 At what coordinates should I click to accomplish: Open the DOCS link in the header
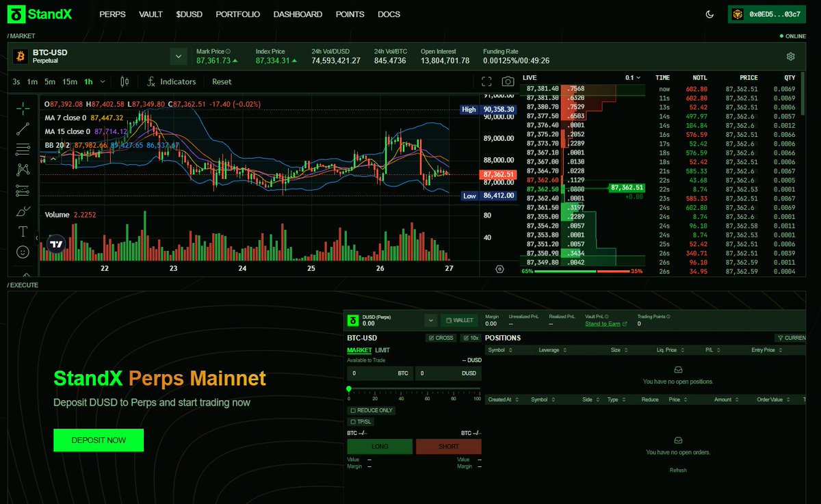coord(389,14)
